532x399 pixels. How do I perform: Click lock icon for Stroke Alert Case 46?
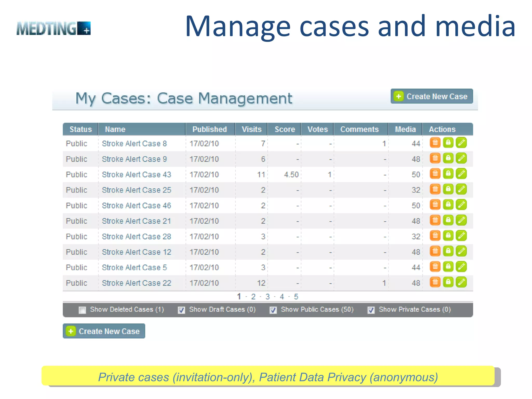[448, 205]
